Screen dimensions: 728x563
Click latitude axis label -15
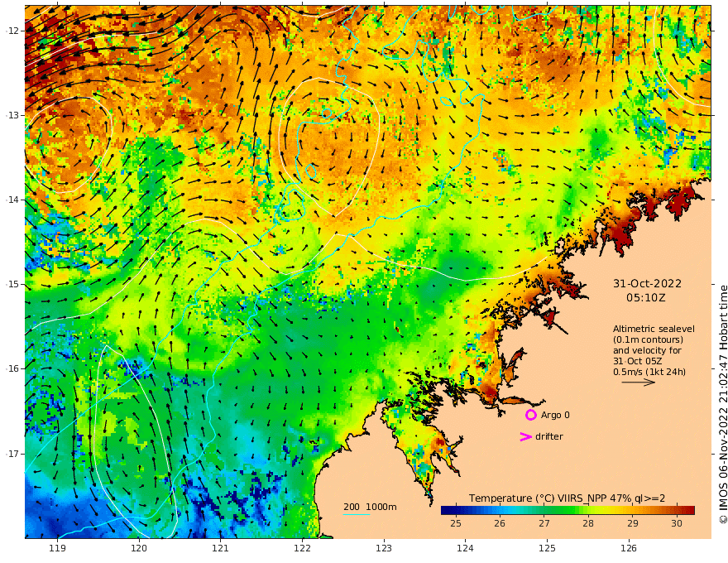[12, 284]
